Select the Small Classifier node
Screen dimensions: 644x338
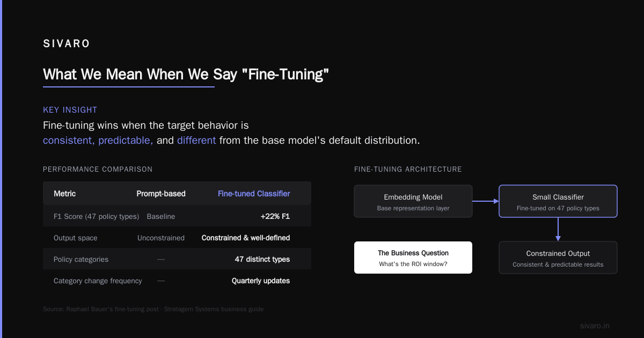tap(558, 201)
